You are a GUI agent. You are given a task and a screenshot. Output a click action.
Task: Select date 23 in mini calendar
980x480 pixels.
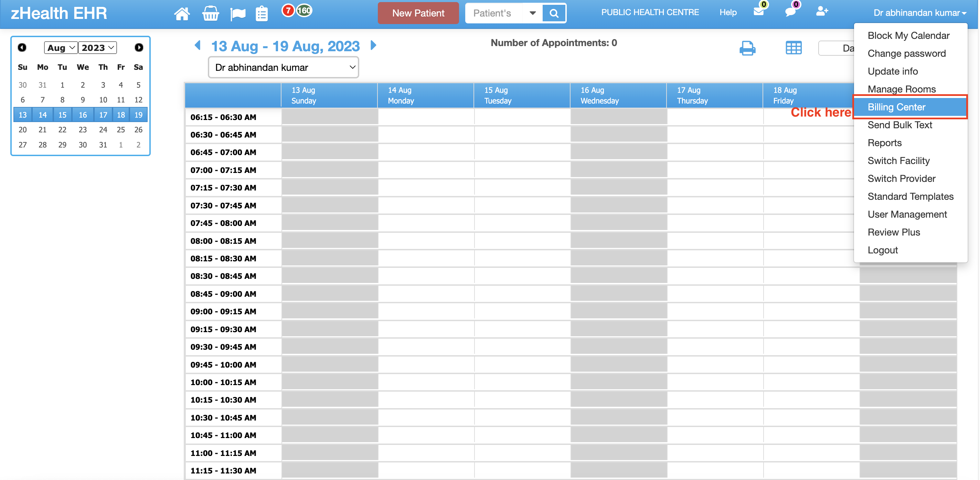coord(83,130)
